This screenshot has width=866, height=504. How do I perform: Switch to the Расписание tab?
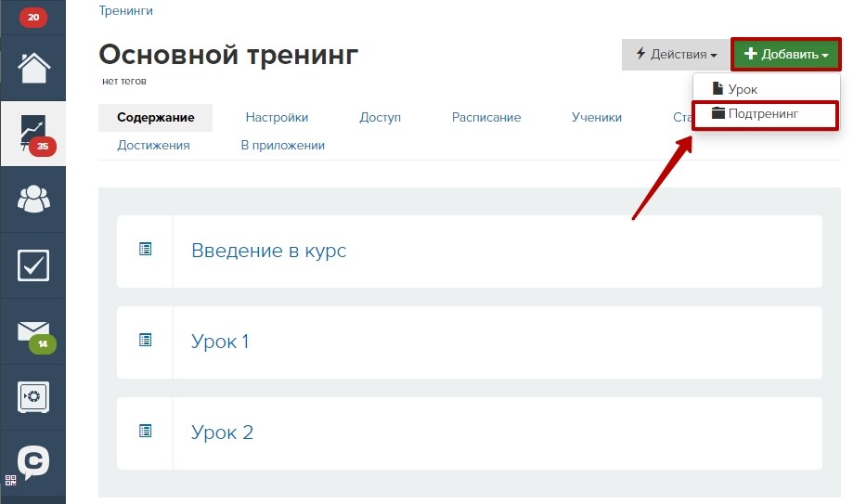pos(486,118)
